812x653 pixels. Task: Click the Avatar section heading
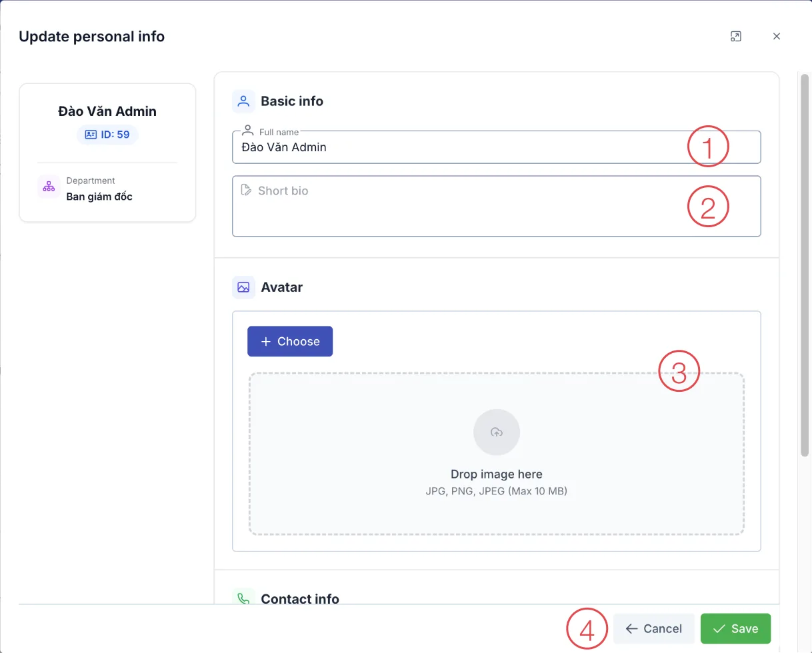point(282,287)
